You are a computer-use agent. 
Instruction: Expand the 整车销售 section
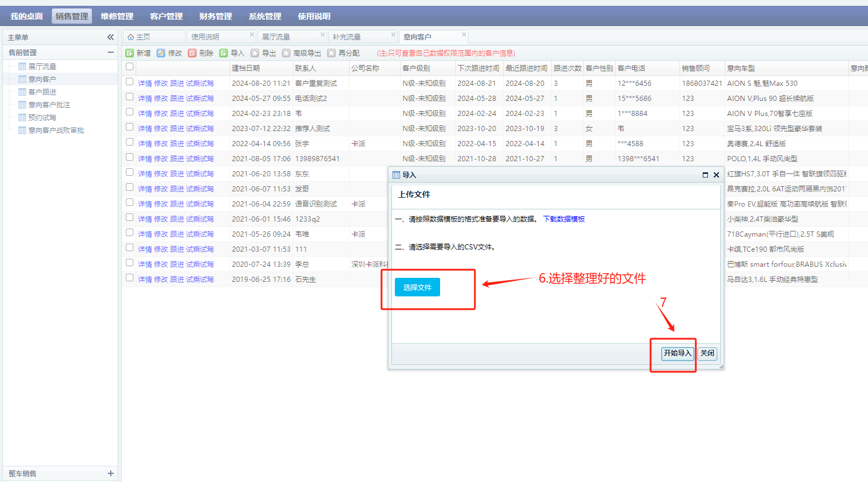click(x=110, y=473)
